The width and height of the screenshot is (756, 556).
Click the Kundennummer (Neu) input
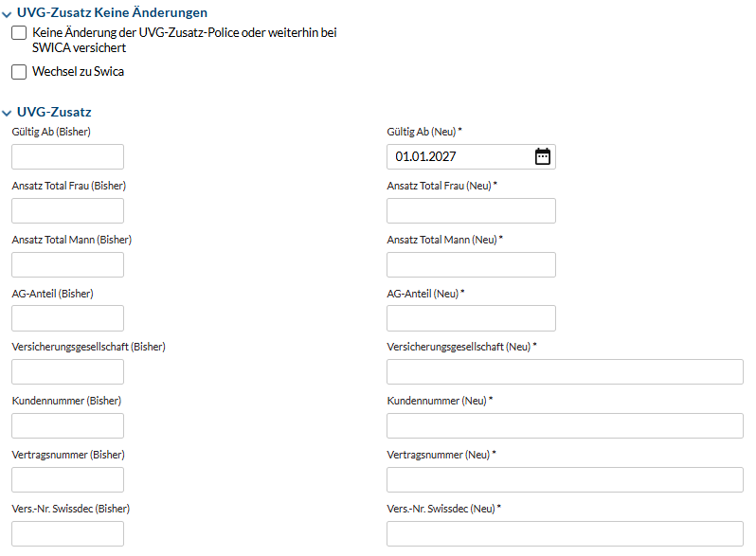[565, 426]
